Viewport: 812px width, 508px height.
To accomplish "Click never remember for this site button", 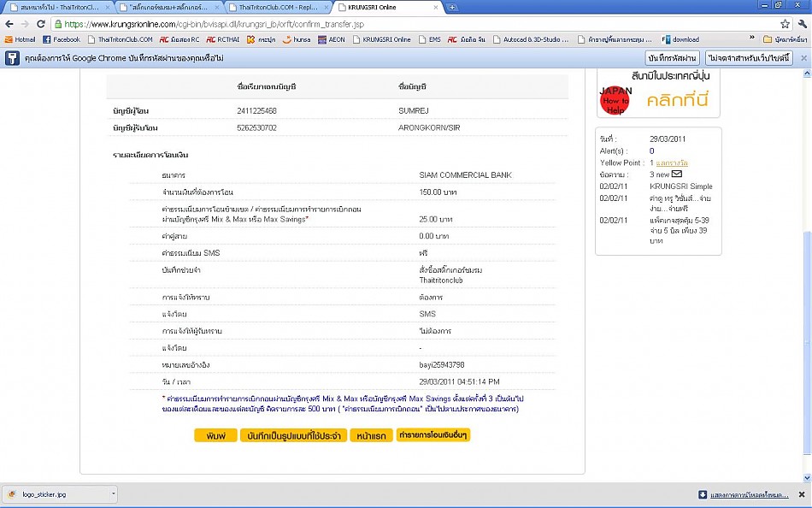I will [749, 58].
